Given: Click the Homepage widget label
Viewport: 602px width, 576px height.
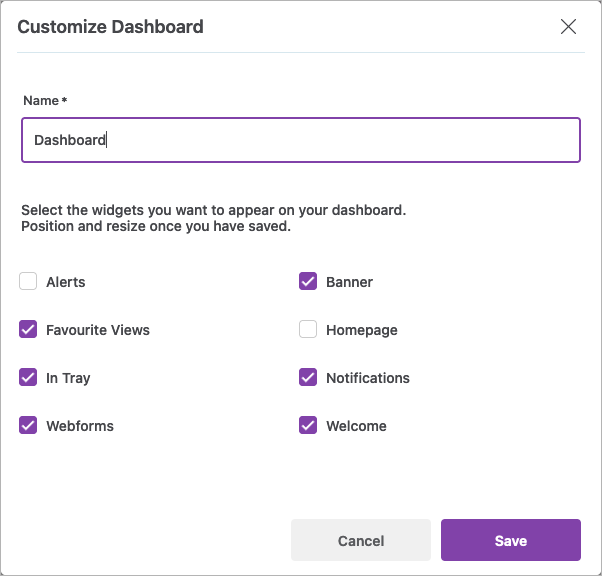Looking at the screenshot, I should click(361, 330).
